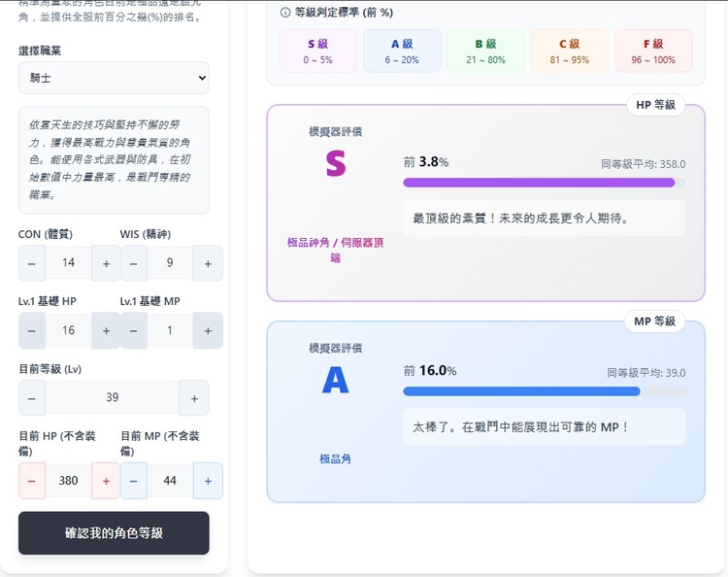Click the large purple S grade letter
The width and height of the screenshot is (728, 577).
pyautogui.click(x=336, y=163)
